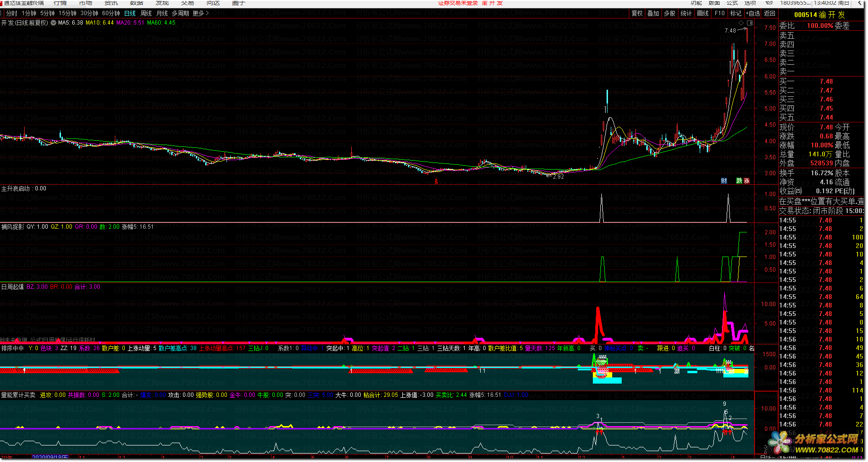Click the blue 财 finance marker icon
This screenshot has height=462, width=868.
click(x=724, y=181)
